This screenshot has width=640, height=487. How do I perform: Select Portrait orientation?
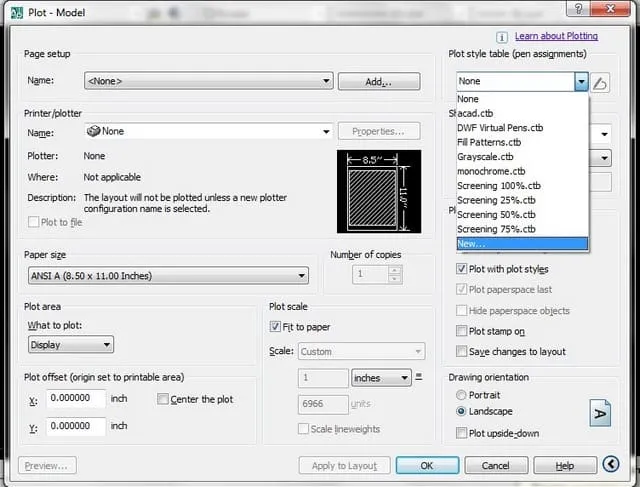pyautogui.click(x=461, y=395)
